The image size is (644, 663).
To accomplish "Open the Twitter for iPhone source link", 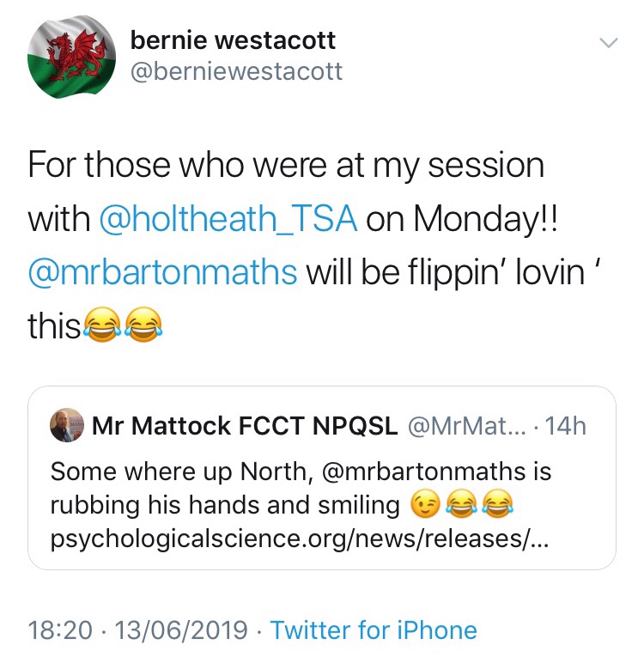I will click(x=374, y=630).
